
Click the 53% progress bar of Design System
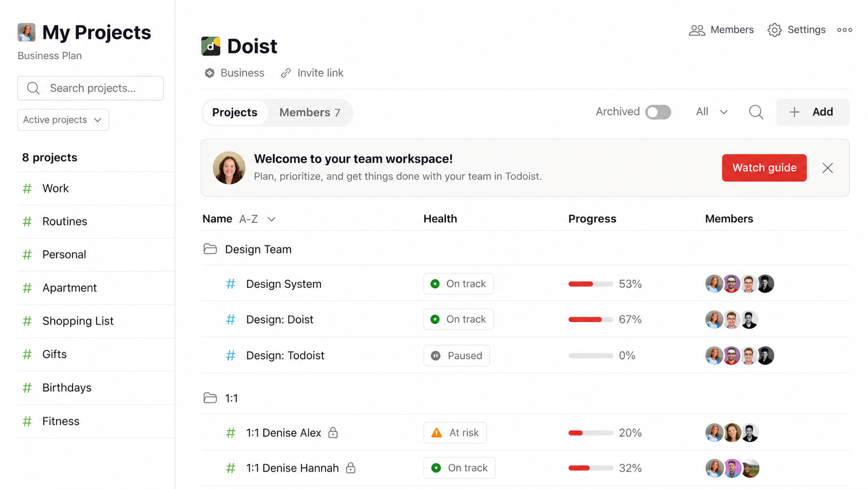pyautogui.click(x=591, y=284)
